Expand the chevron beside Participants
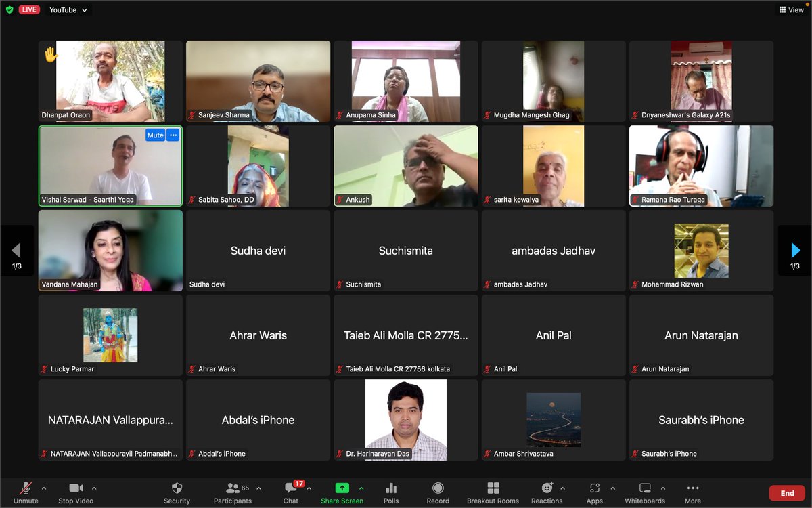 click(x=258, y=488)
